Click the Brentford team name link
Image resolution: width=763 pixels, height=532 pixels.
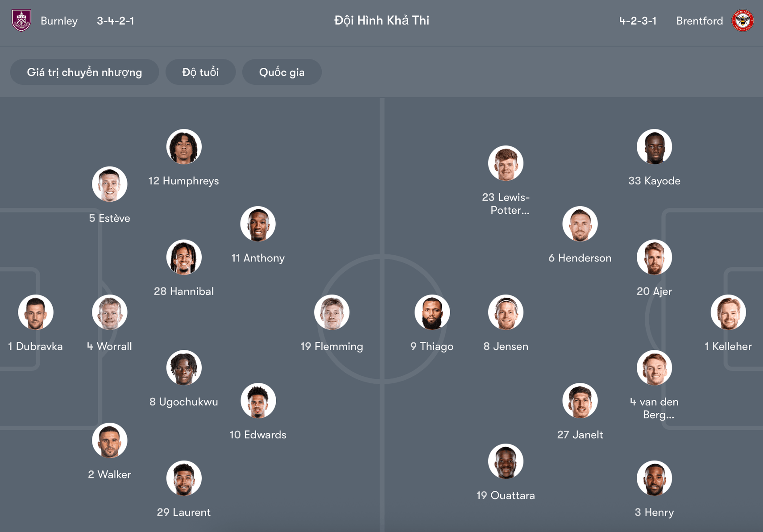699,21
